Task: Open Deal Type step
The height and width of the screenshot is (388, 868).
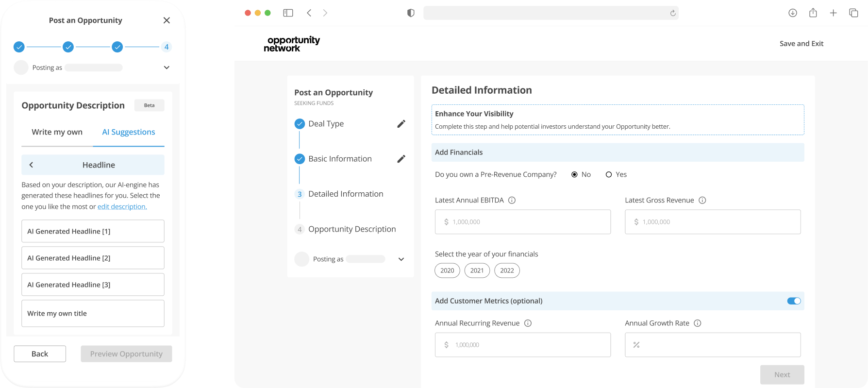Action: click(x=326, y=124)
